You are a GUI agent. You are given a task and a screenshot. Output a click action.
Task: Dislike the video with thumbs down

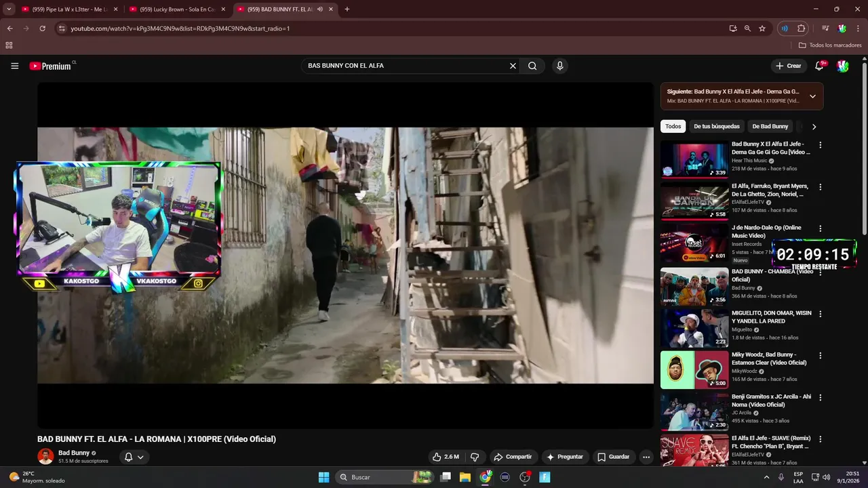pos(475,457)
